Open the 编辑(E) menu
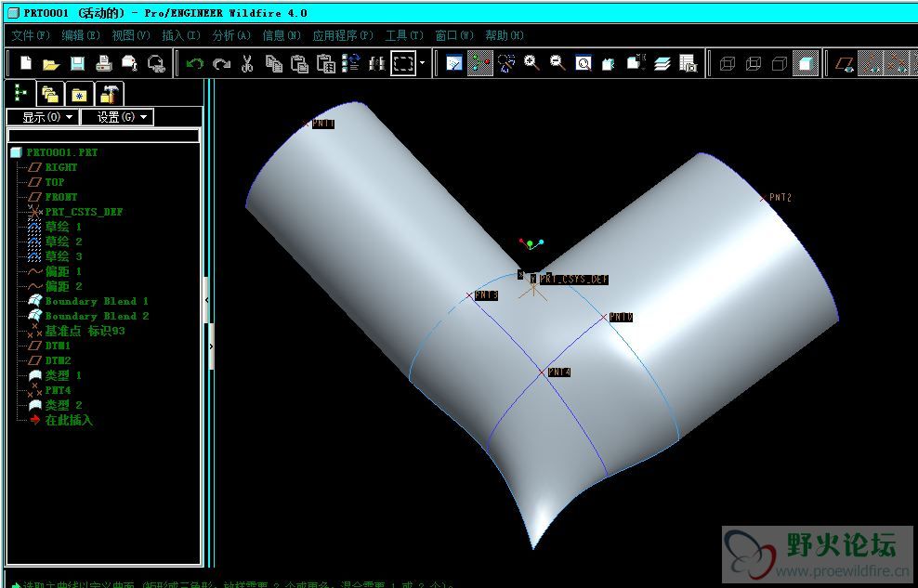The image size is (918, 588). click(82, 35)
